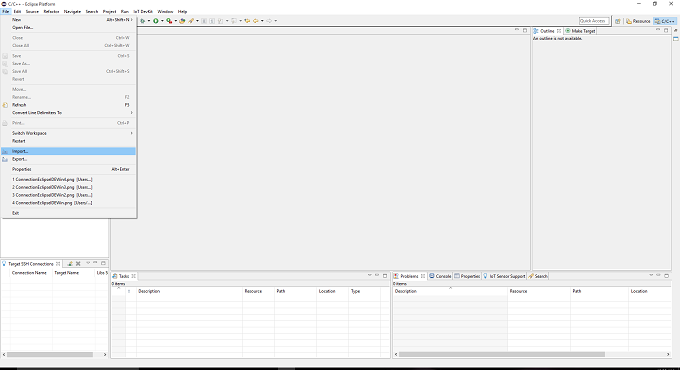The width and height of the screenshot is (680, 370).
Task: Open the External Tools dropdown arrow
Action: 175,21
